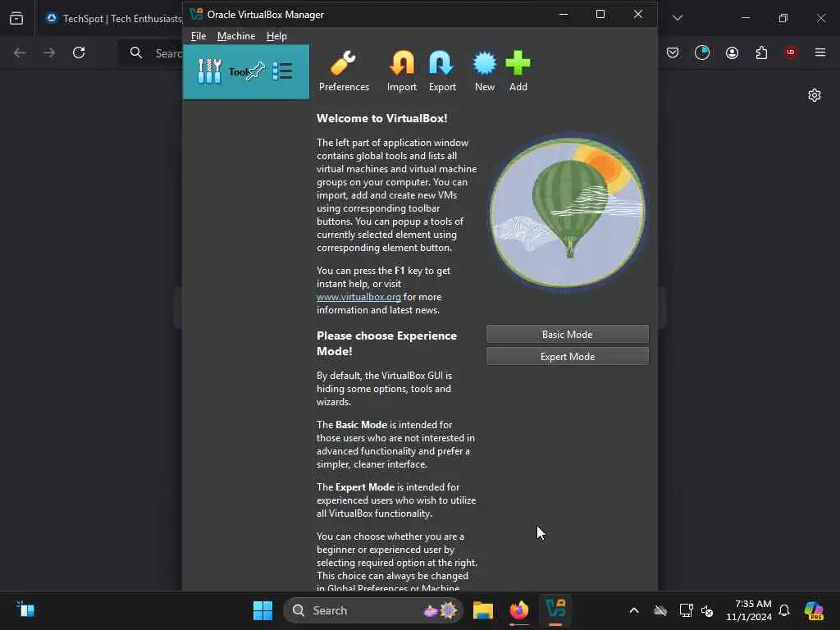The image size is (840, 630).
Task: Click the taskbar clock showing 7:35 AM
Action: pyautogui.click(x=748, y=610)
